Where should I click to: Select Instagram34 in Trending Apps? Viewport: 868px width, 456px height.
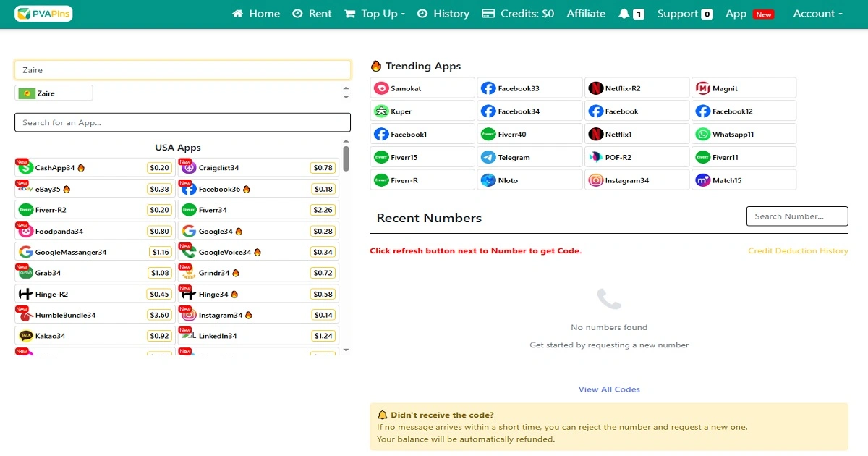click(x=637, y=180)
